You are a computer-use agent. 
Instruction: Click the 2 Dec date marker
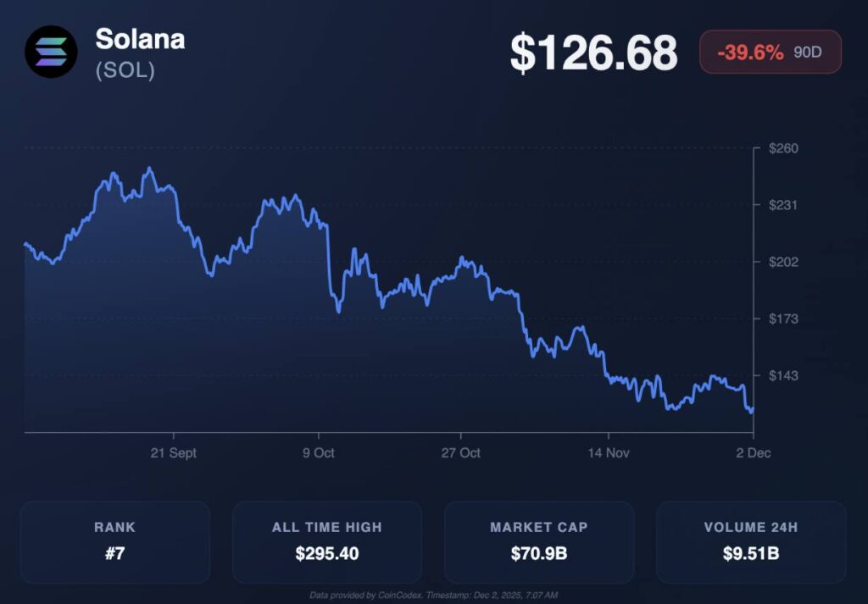[x=754, y=453]
